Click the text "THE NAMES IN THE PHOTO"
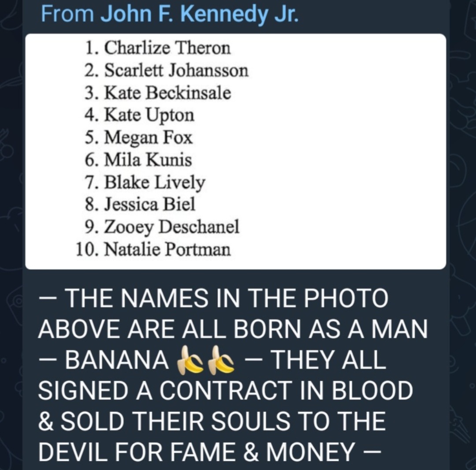 pos(227,299)
